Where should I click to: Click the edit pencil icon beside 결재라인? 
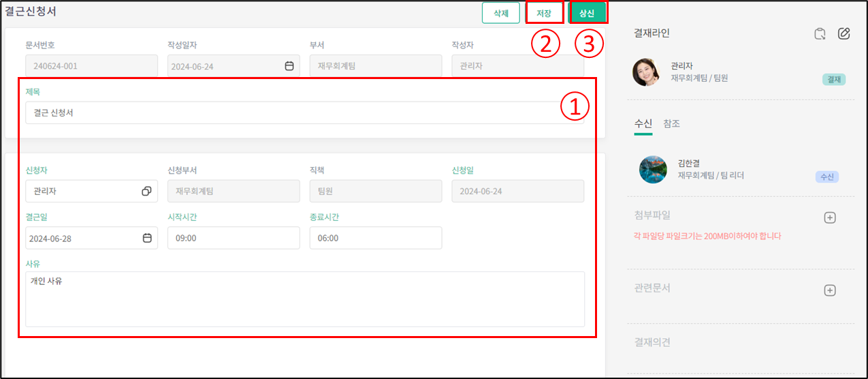844,33
